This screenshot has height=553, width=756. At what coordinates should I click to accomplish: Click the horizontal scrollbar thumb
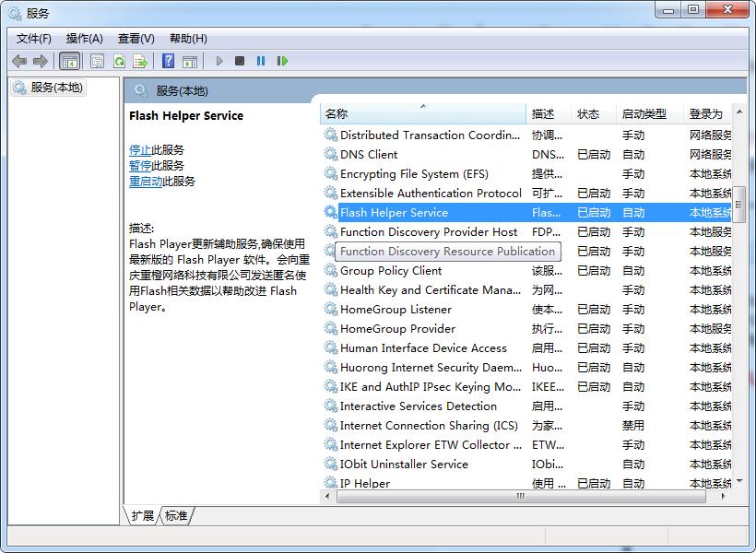pyautogui.click(x=521, y=496)
